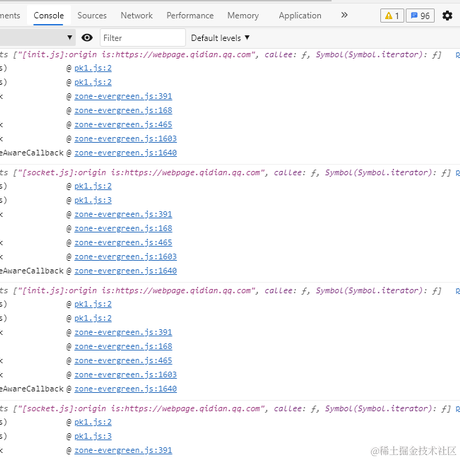
Task: Toggle the live expression eye icon
Action: (x=87, y=38)
